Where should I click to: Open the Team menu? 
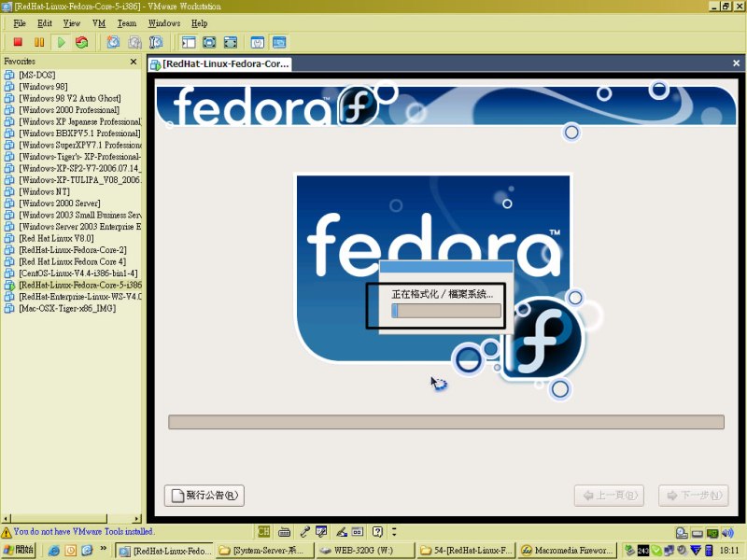pos(127,23)
